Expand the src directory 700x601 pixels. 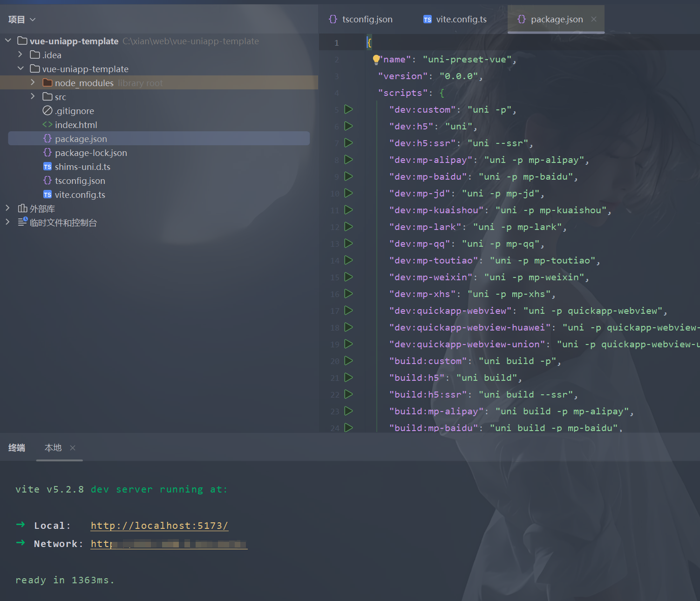[32, 96]
